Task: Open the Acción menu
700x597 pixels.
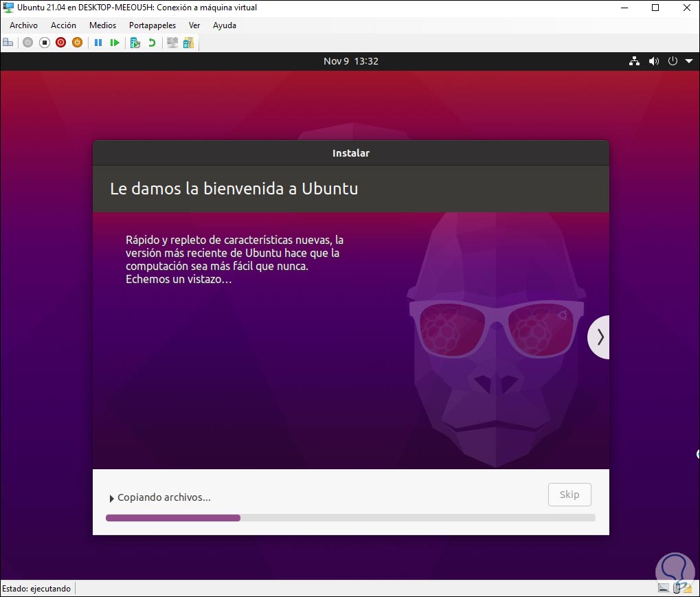Action: click(63, 25)
